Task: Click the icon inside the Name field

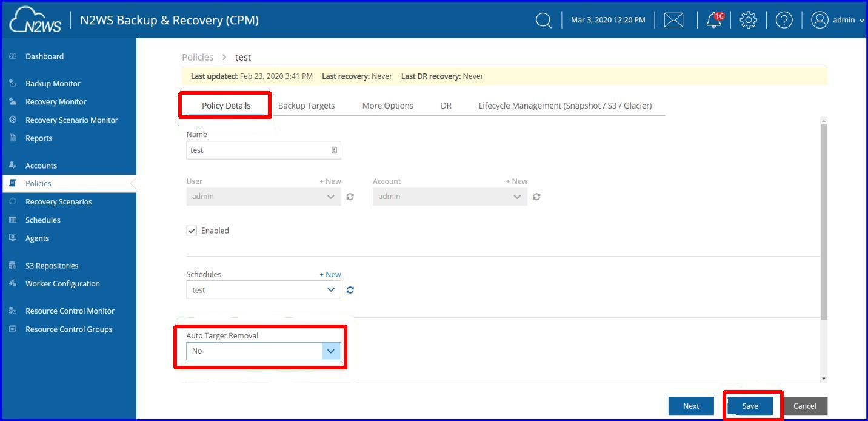Action: point(334,150)
